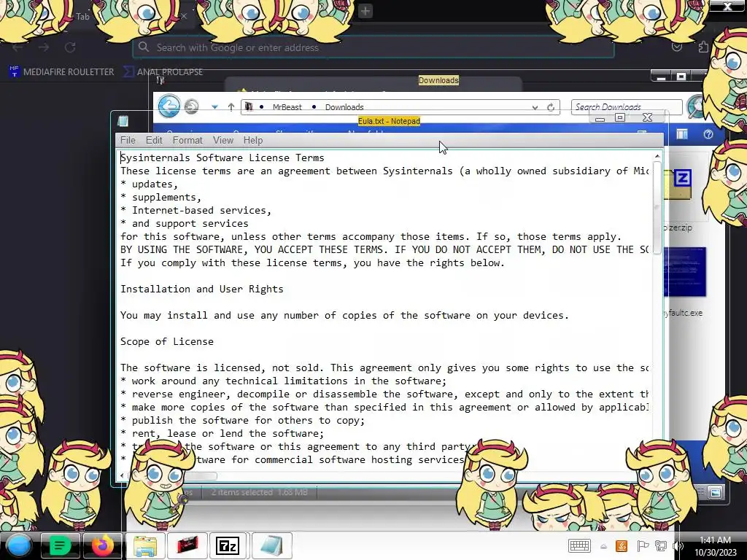
Task: Click the shield icon next to the extensions button
Action: [676, 47]
